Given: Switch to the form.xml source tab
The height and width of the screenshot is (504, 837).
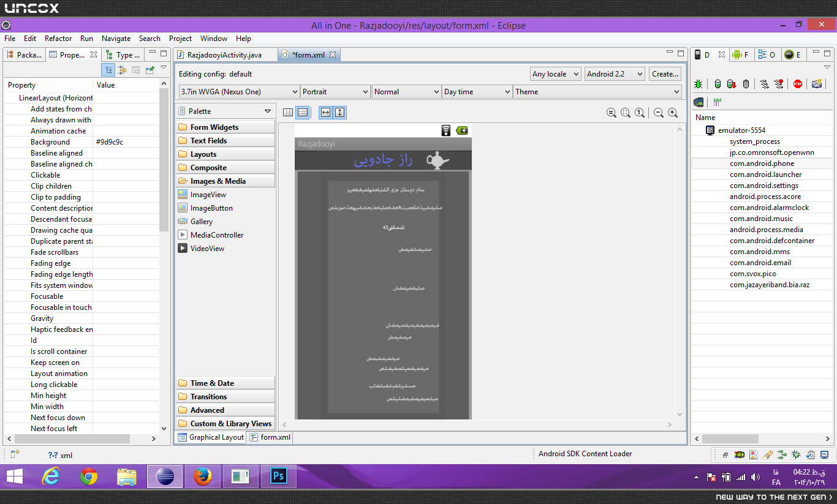Looking at the screenshot, I should [270, 437].
